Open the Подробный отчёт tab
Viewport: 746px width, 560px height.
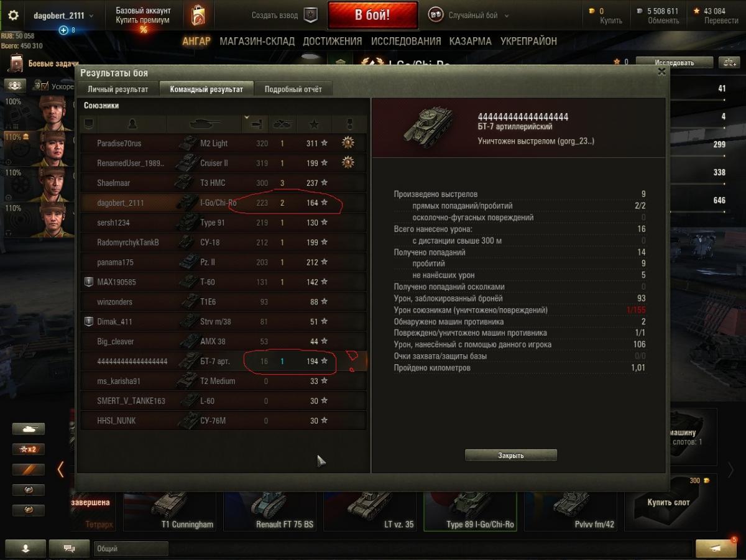click(x=293, y=89)
